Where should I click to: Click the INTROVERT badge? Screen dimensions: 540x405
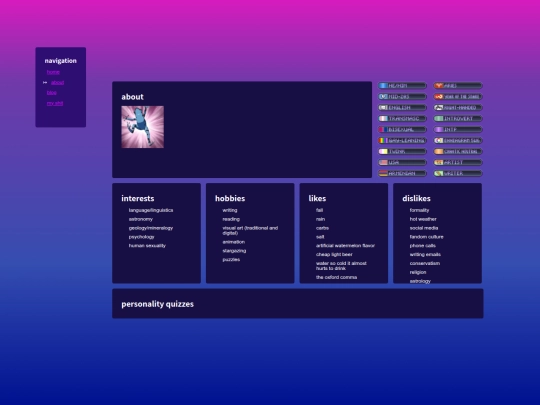[x=458, y=118]
